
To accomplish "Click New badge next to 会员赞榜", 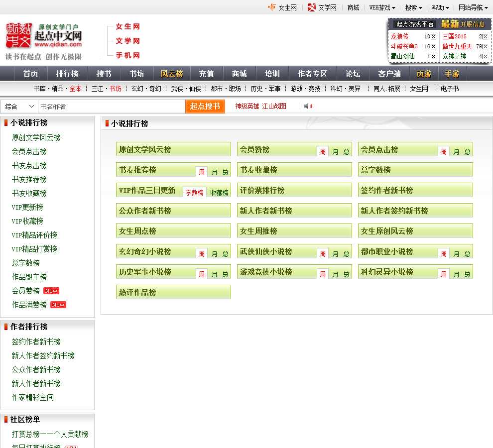I will point(51,291).
